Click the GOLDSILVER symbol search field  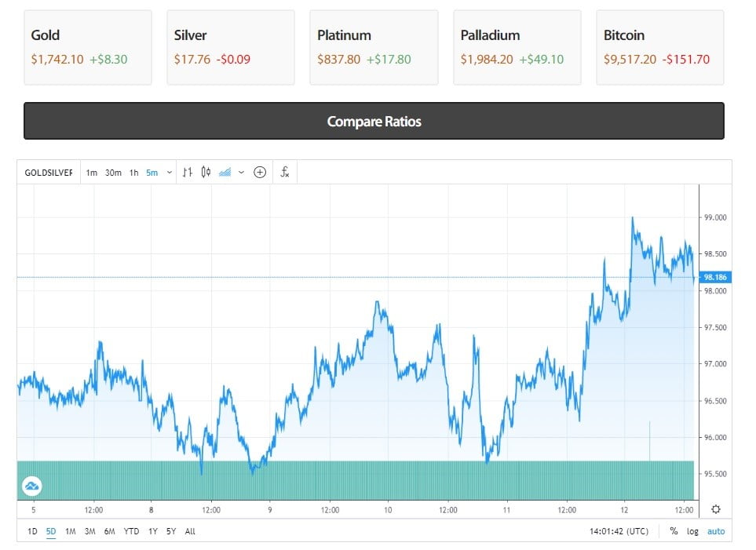(49, 173)
